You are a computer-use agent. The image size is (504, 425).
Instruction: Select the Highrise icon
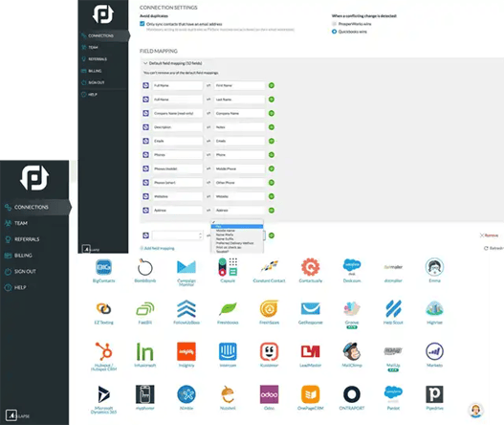[x=434, y=309]
